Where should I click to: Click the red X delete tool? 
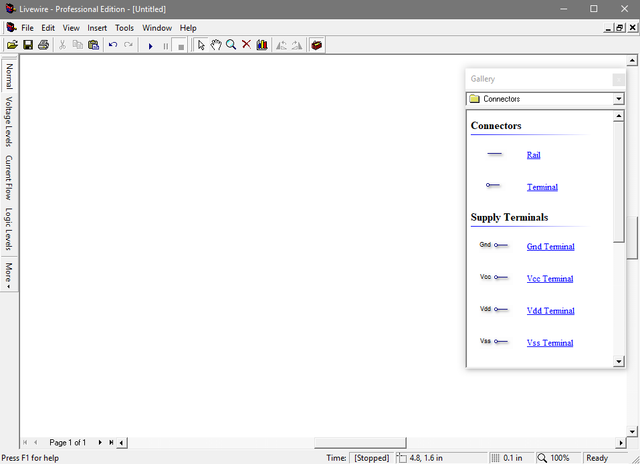tap(246, 45)
